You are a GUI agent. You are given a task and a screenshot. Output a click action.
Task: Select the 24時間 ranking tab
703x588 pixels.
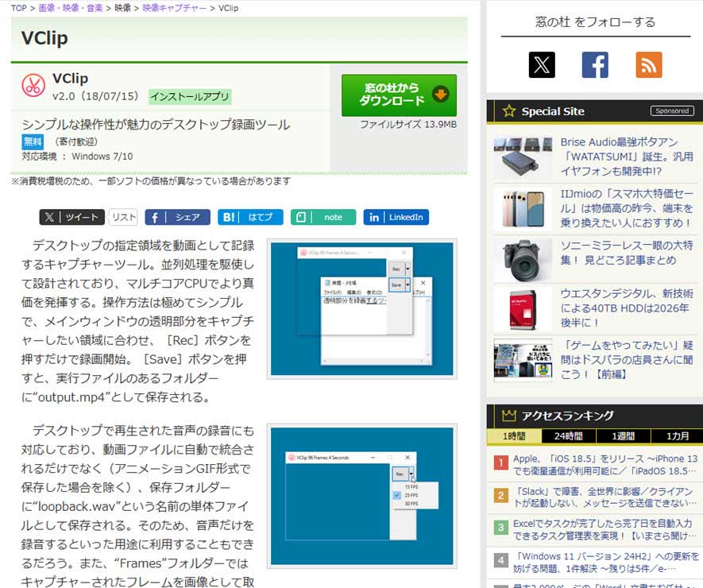pos(569,436)
